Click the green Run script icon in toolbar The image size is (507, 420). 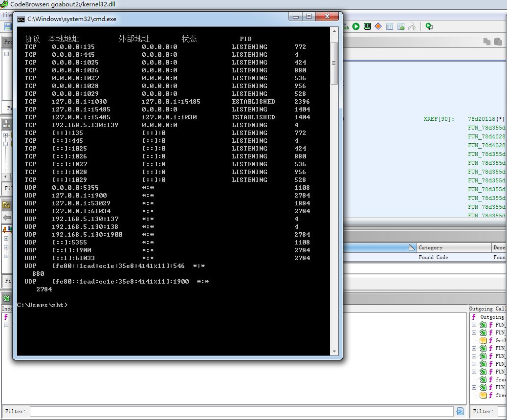tap(356, 26)
